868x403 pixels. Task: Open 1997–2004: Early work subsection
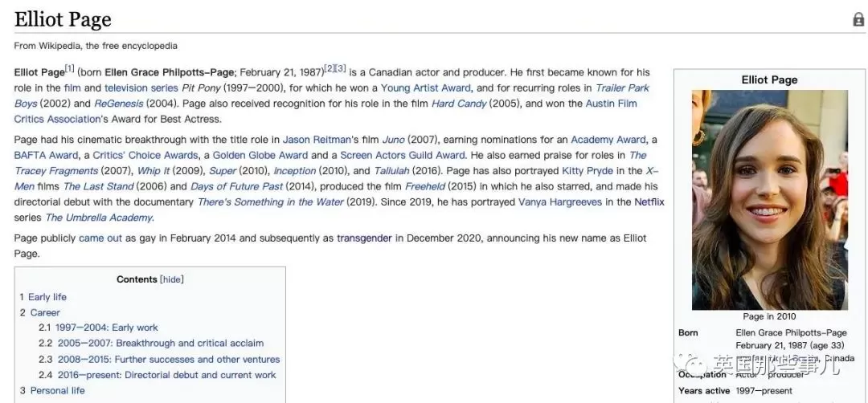click(106, 328)
